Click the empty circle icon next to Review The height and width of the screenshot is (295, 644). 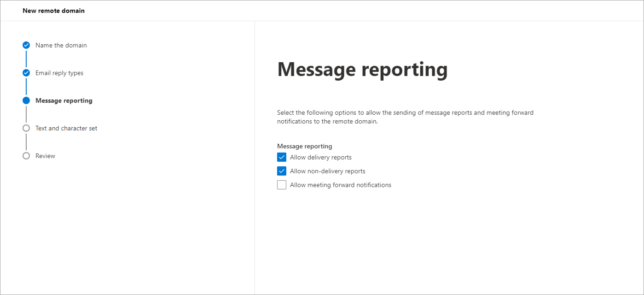pos(26,156)
